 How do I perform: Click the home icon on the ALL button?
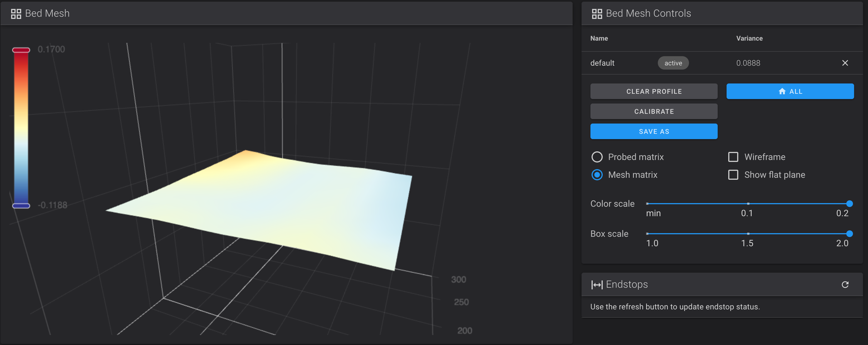point(782,91)
